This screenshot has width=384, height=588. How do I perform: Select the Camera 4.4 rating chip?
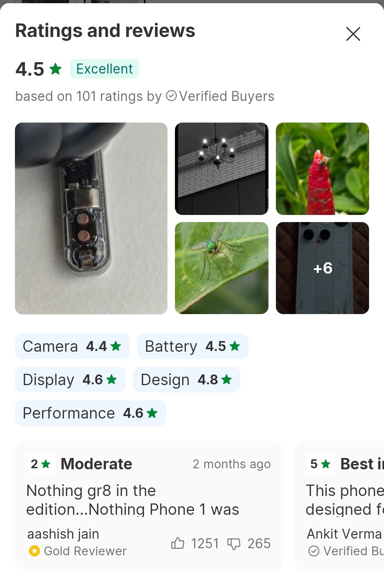(72, 346)
